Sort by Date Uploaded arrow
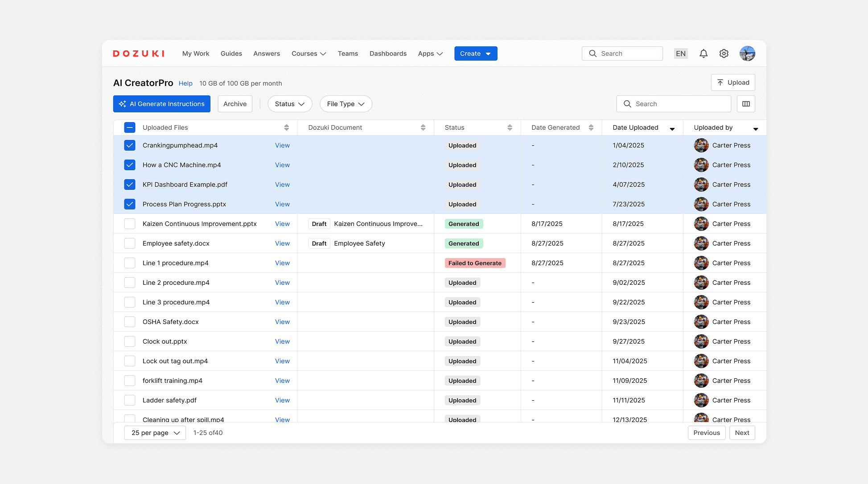Image resolution: width=868 pixels, height=484 pixels. pyautogui.click(x=672, y=129)
